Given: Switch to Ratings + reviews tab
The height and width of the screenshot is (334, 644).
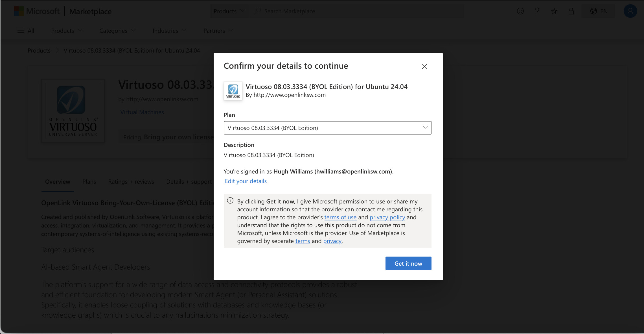Looking at the screenshot, I should (131, 182).
